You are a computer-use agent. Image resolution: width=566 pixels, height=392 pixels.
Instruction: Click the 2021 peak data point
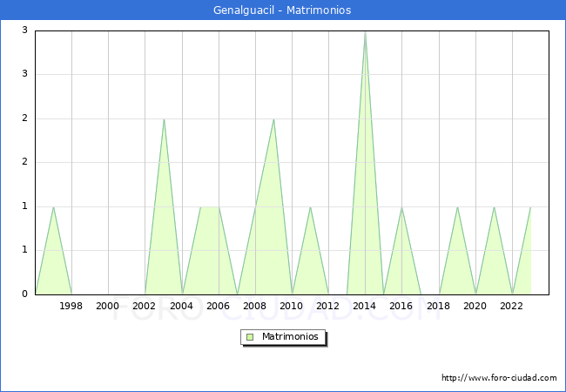point(494,206)
